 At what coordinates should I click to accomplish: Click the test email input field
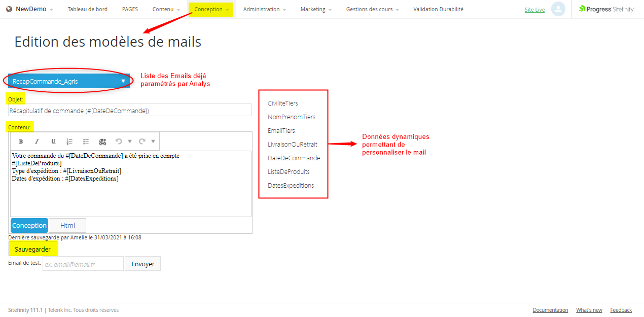[83, 264]
